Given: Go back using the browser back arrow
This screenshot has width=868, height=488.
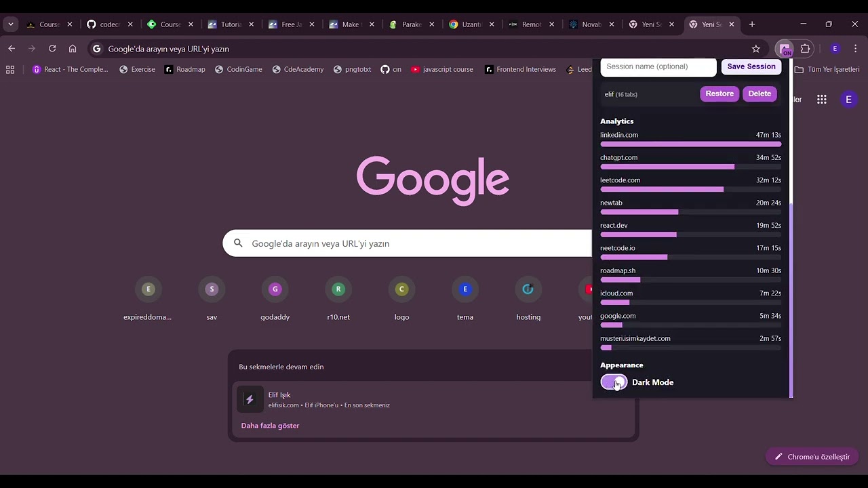Looking at the screenshot, I should pyautogui.click(x=12, y=49).
